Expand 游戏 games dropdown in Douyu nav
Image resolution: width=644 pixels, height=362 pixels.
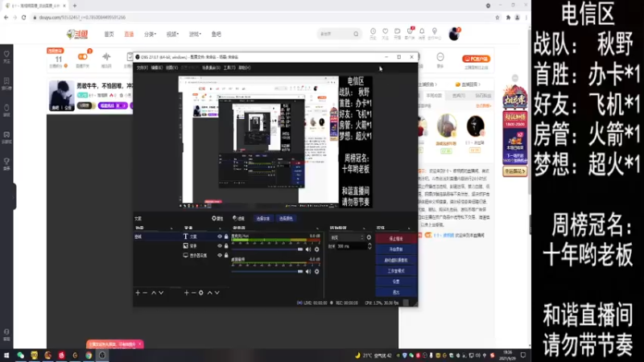point(195,34)
